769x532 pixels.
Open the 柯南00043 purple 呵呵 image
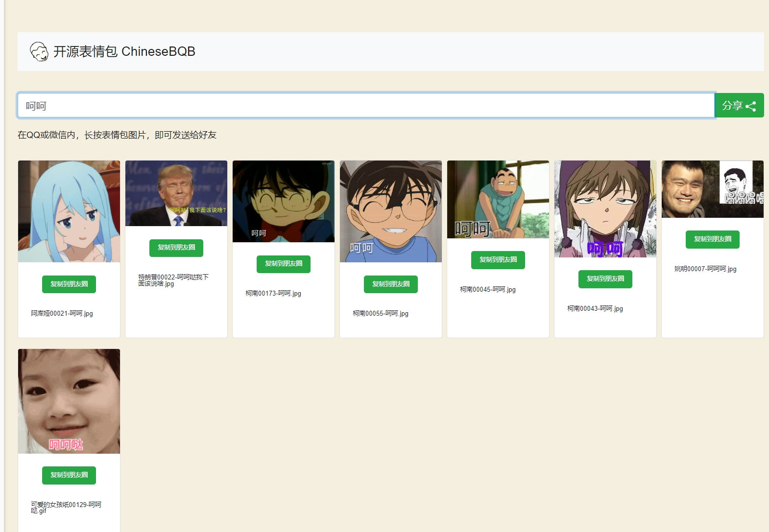[605, 209]
